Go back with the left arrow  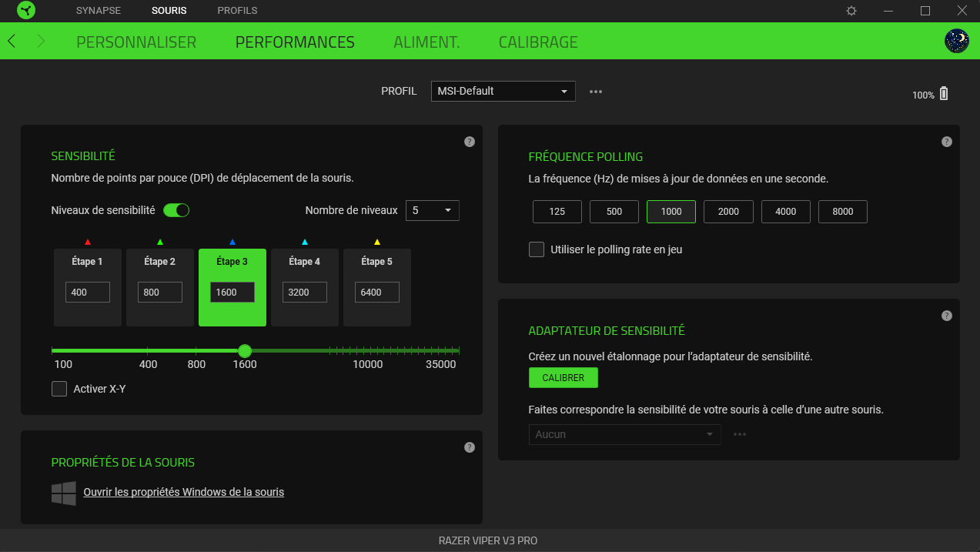12,42
